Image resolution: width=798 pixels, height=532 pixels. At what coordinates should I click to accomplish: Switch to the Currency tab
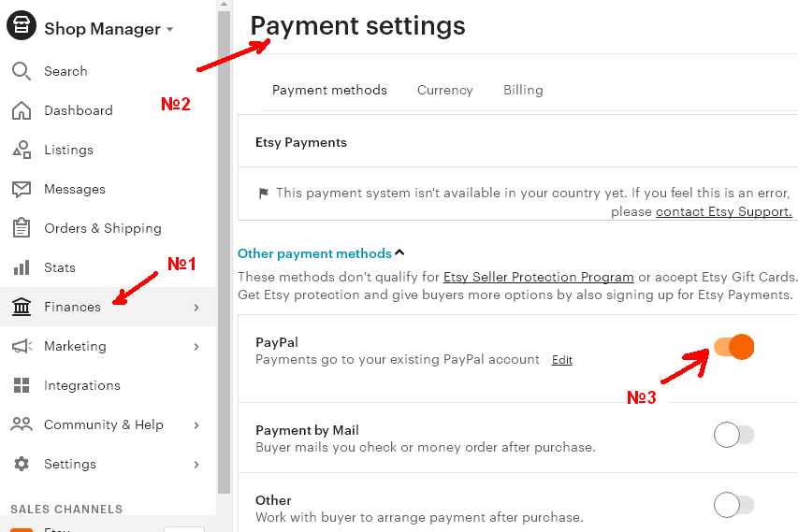point(444,90)
